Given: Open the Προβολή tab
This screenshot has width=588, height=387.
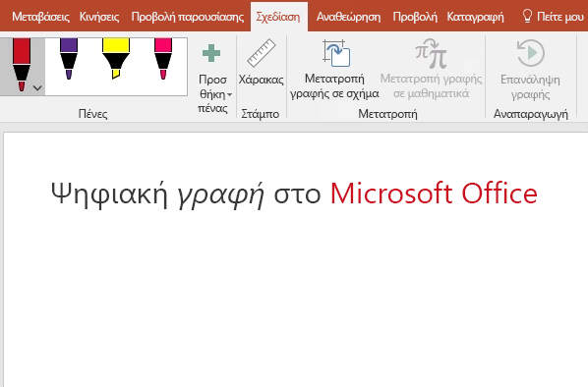Looking at the screenshot, I should 415,17.
